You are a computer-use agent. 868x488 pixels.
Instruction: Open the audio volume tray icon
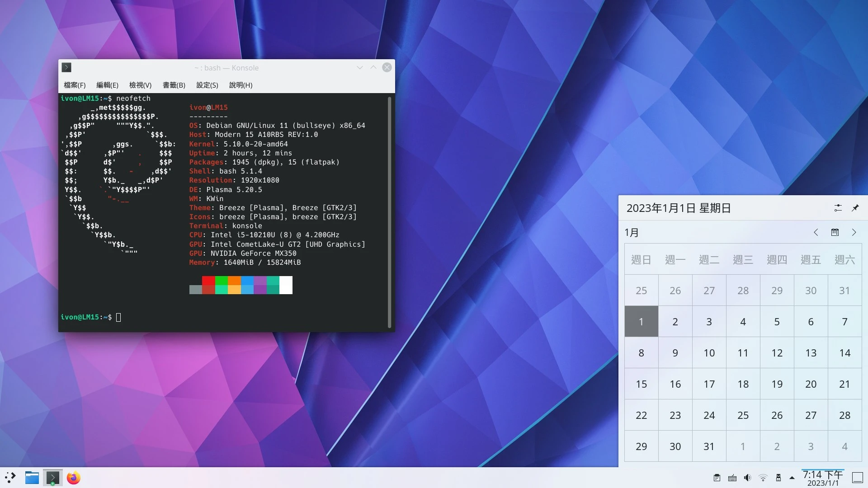[747, 478]
